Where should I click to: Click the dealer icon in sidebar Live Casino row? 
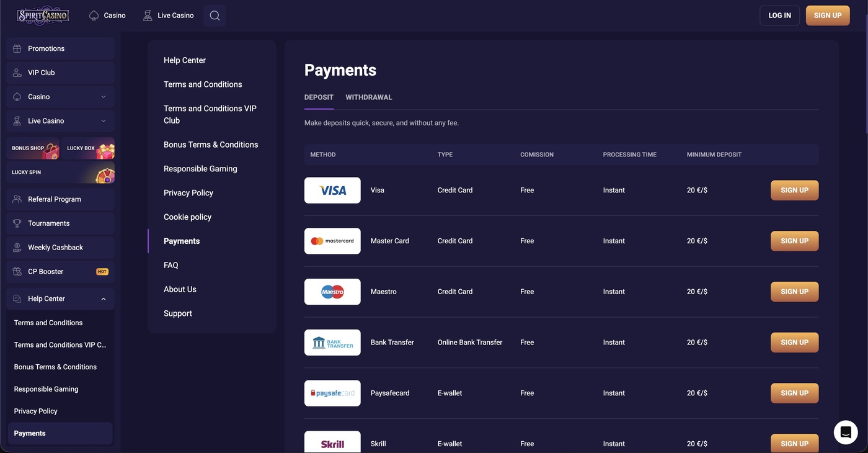coord(17,121)
